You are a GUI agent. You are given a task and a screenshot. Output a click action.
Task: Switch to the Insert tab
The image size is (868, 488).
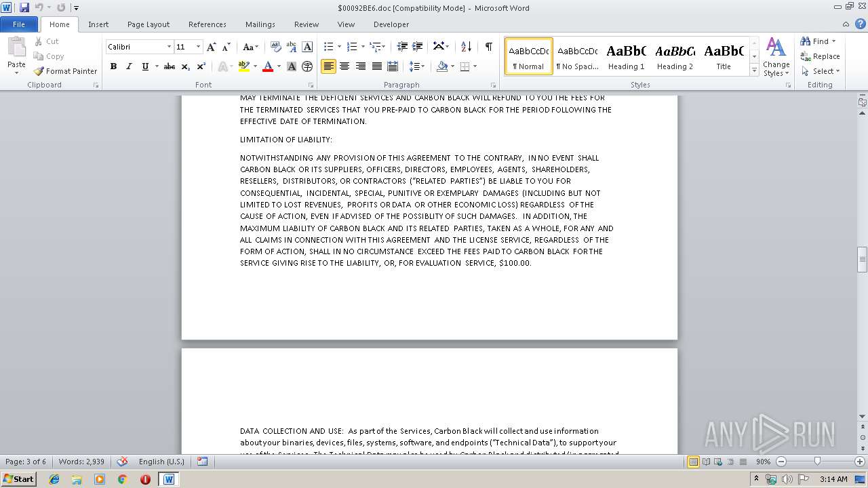tap(98, 24)
